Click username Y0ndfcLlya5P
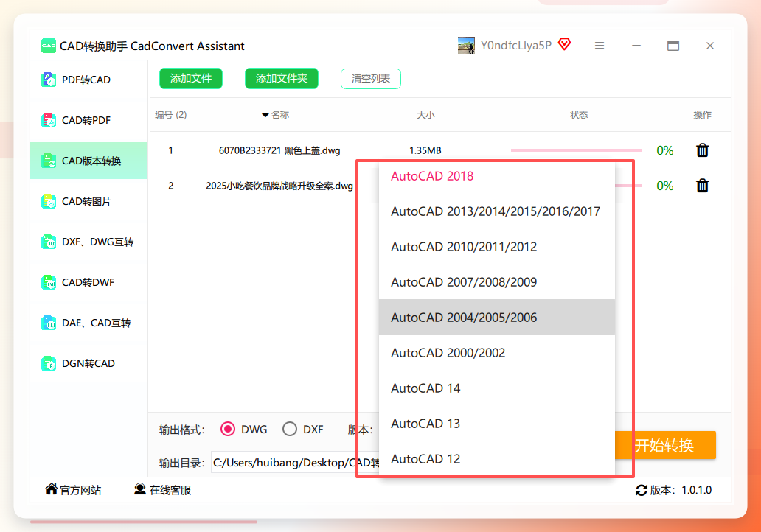The height and width of the screenshot is (532, 761). [516, 46]
